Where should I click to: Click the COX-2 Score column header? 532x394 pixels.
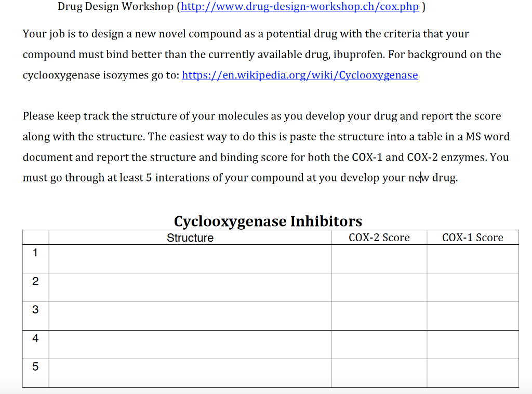(x=379, y=238)
